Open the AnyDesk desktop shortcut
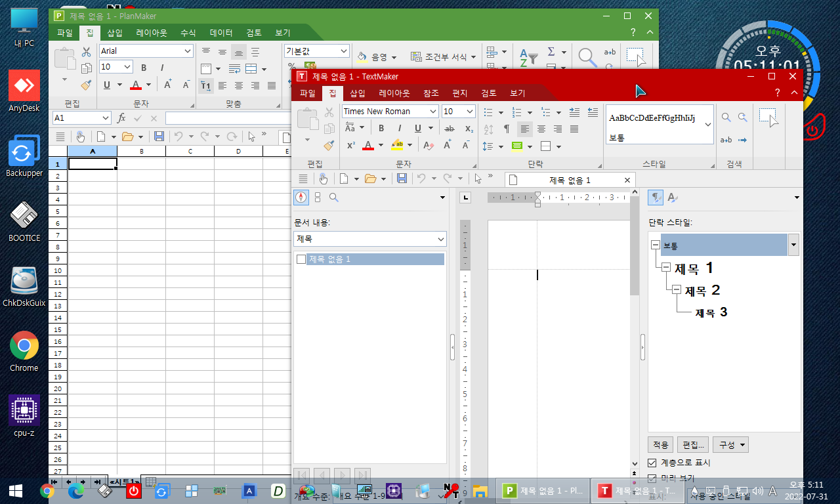The height and width of the screenshot is (504, 840). click(x=24, y=92)
